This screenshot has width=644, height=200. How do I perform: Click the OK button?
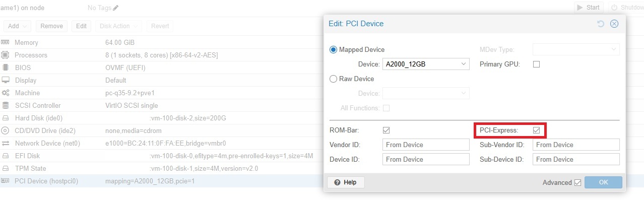(x=603, y=182)
